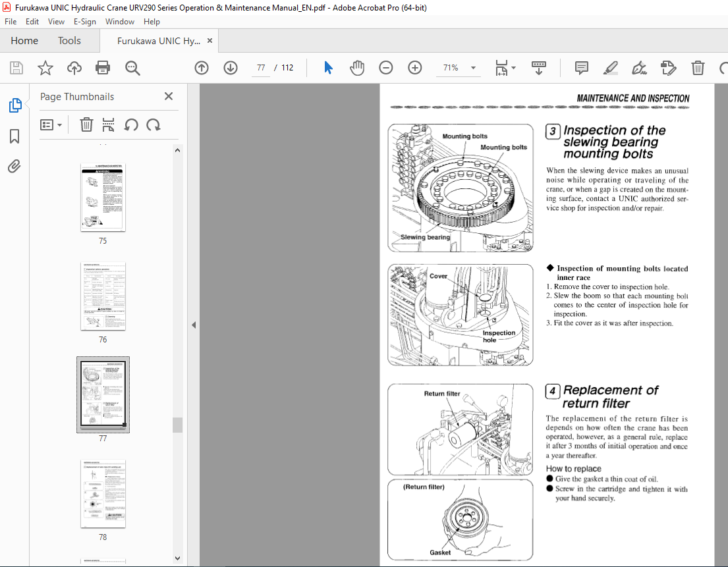The height and width of the screenshot is (567, 728).
Task: Open the View menu
Action: coord(56,21)
